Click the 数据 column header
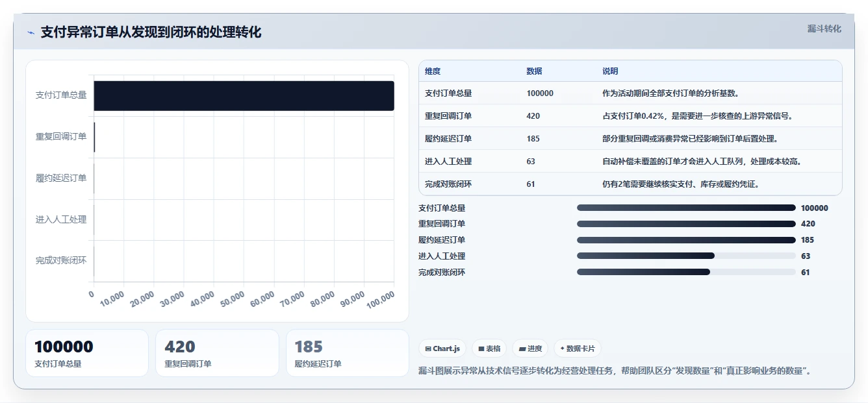This screenshot has width=868, height=403. pyautogui.click(x=534, y=71)
